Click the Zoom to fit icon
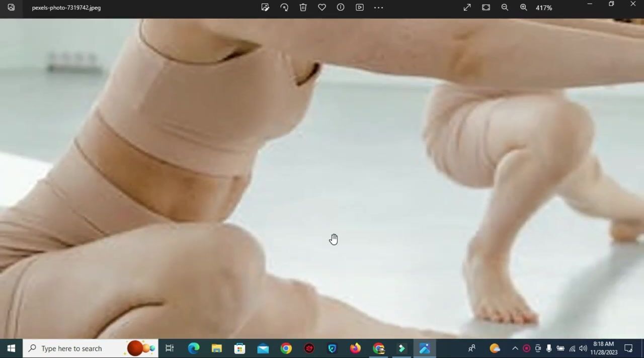The image size is (644, 358). pyautogui.click(x=486, y=8)
